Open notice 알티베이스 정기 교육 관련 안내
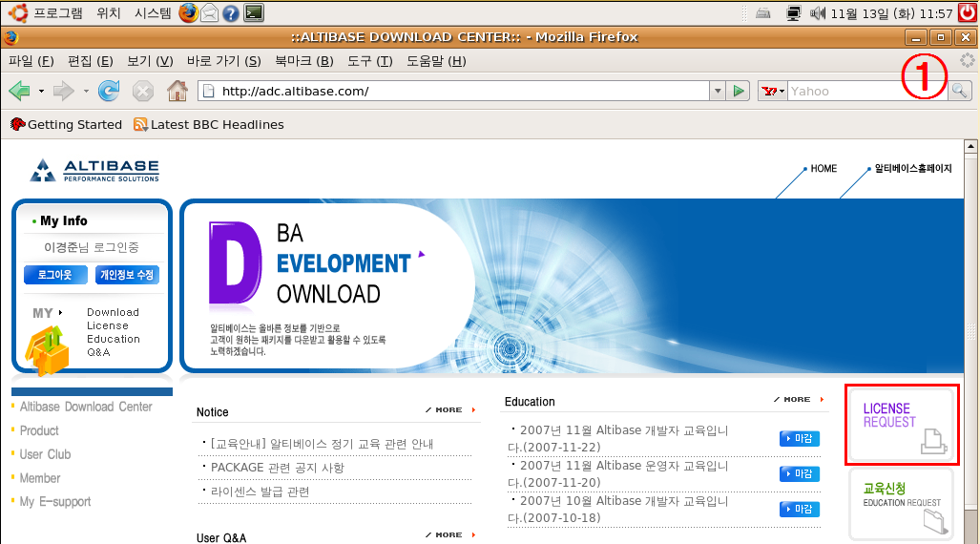 322,444
